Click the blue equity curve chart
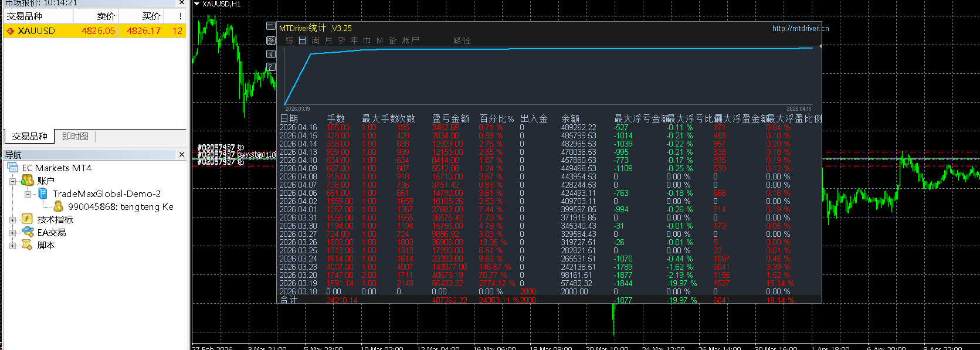This screenshot has width=980, height=350. tap(549, 76)
